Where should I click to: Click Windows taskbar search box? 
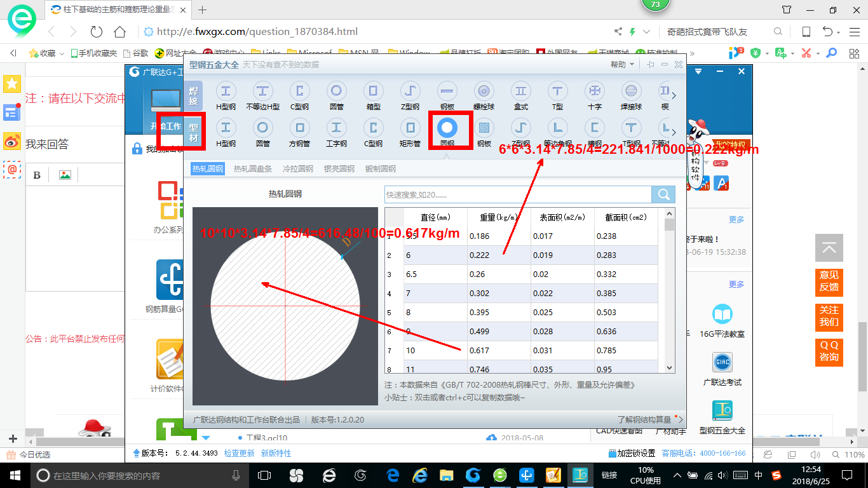click(x=140, y=475)
